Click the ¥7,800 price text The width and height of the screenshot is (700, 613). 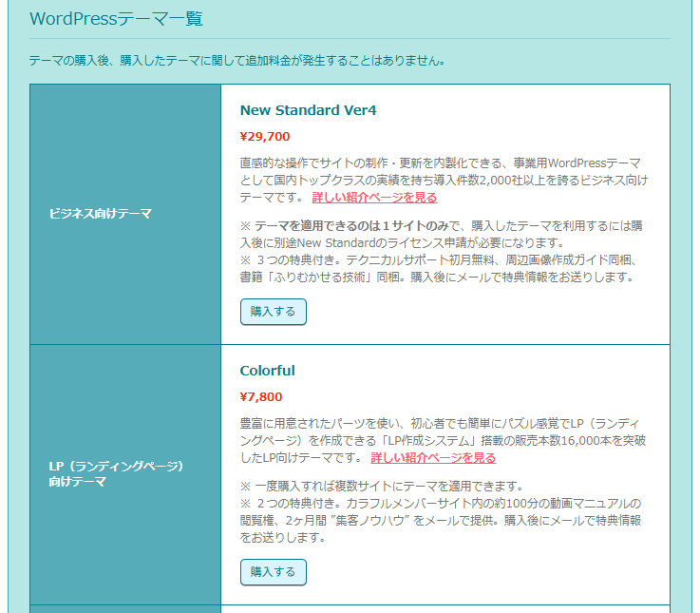click(x=261, y=396)
